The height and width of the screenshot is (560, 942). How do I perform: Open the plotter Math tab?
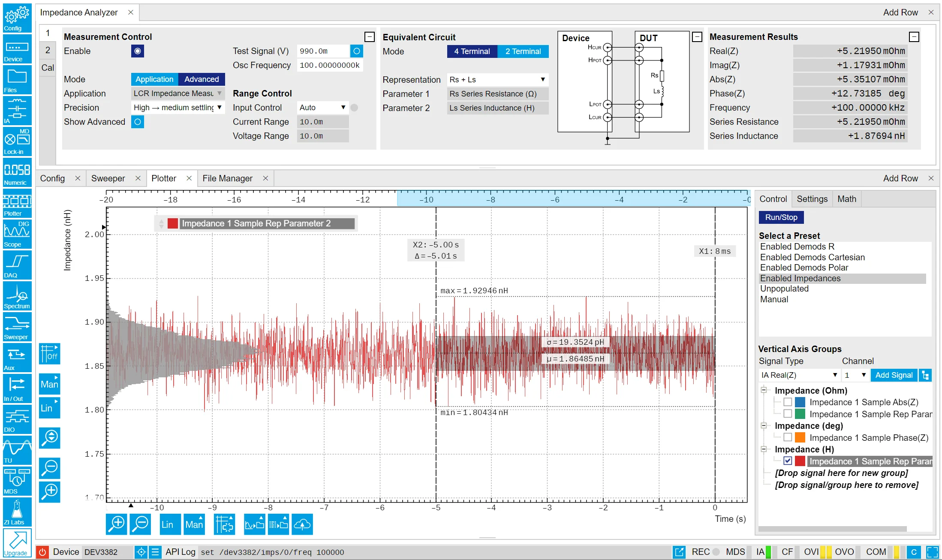pyautogui.click(x=846, y=199)
